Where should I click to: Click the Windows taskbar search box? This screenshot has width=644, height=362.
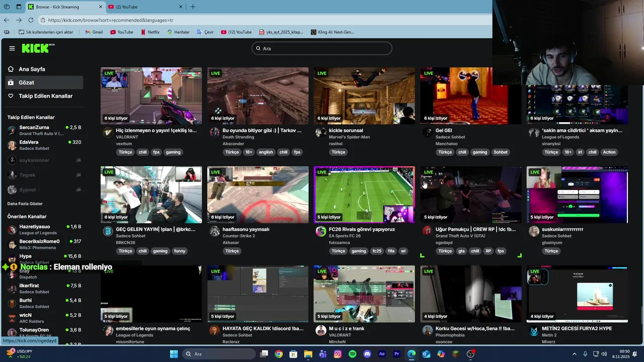(219, 354)
